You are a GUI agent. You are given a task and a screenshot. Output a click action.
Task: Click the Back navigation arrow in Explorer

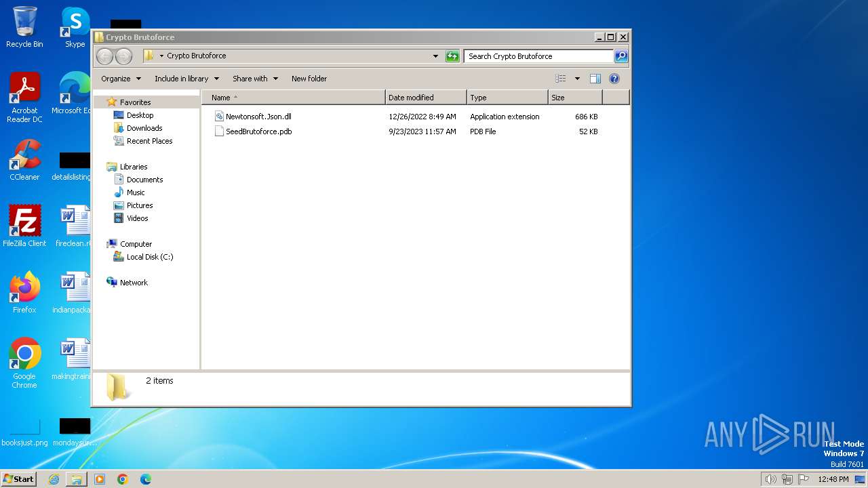click(104, 56)
